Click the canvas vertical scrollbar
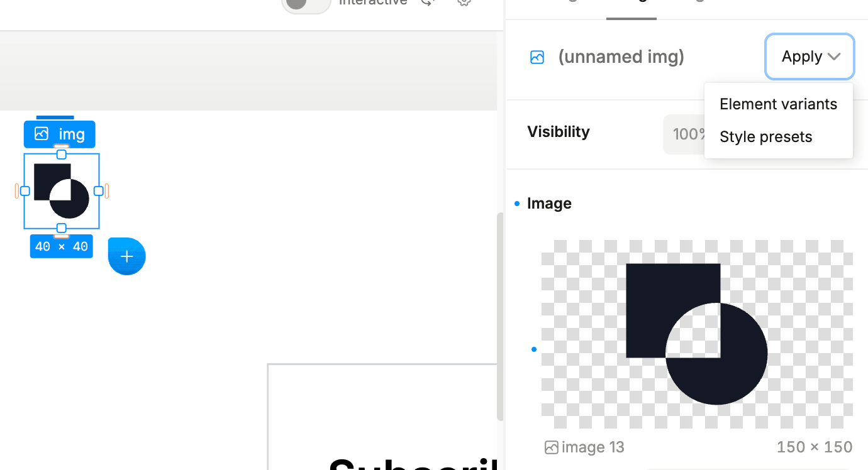 pos(500,317)
